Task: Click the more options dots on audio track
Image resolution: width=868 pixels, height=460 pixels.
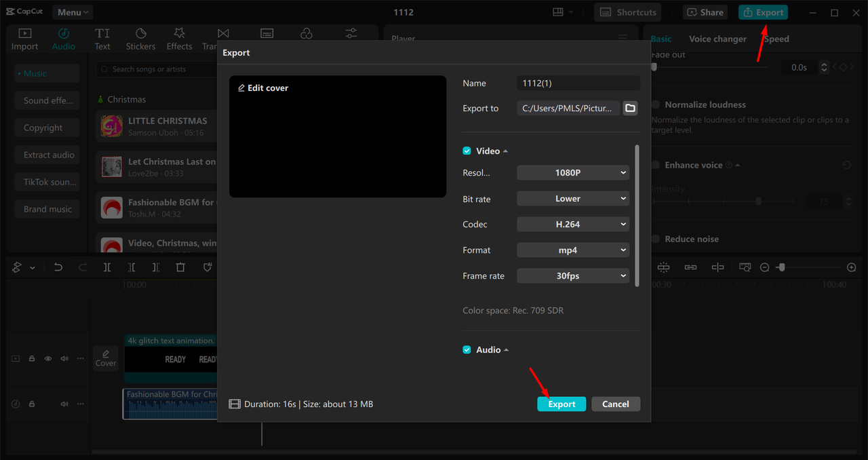Action: point(81,404)
